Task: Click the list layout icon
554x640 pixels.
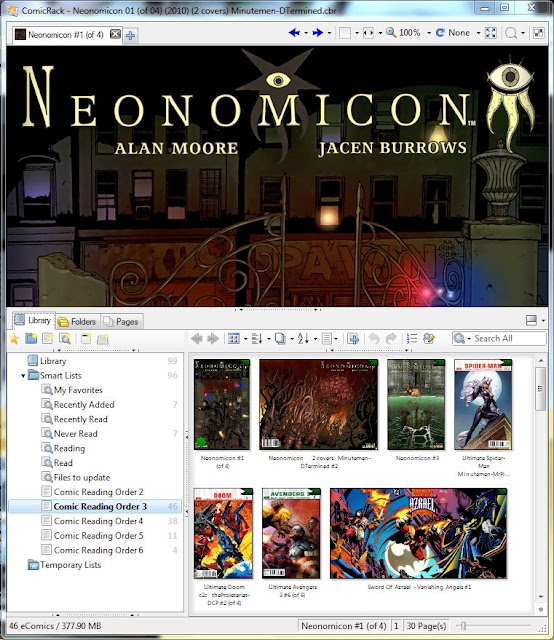Action: pyautogui.click(x=327, y=338)
